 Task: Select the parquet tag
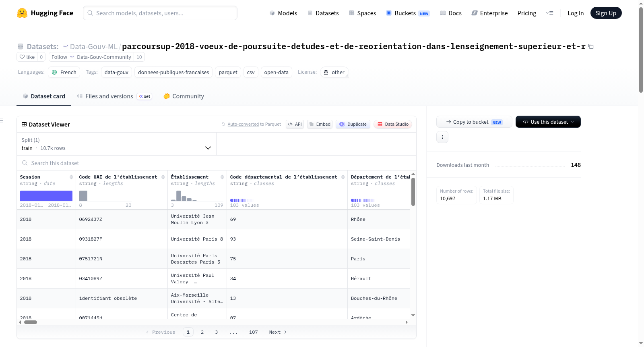point(228,72)
